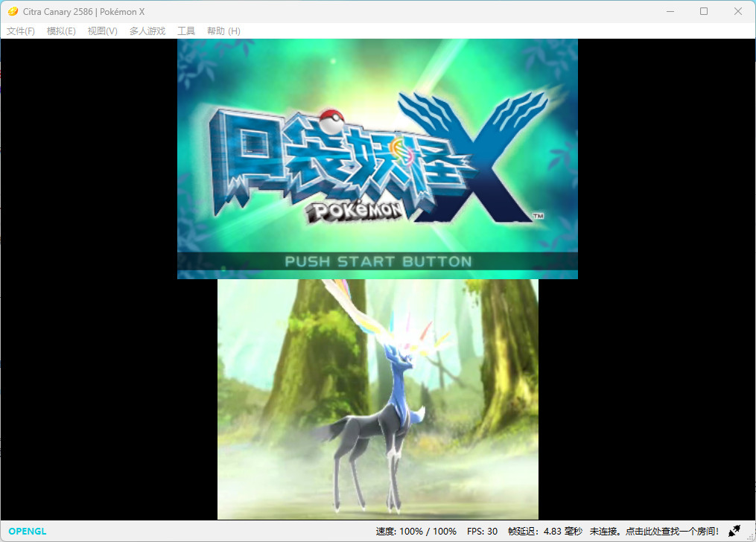Click the FPS: 30 status entry
Viewport: 756px width, 542px height.
[x=482, y=531]
